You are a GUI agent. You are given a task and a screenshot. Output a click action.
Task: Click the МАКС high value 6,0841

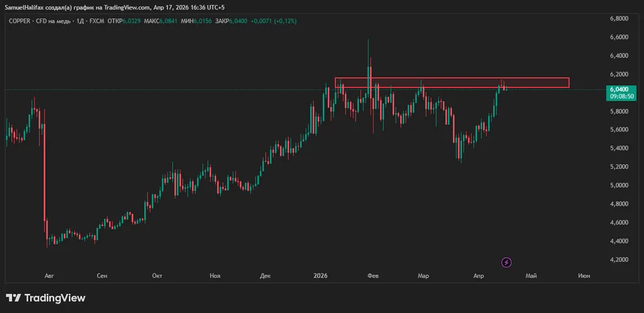tap(170, 21)
